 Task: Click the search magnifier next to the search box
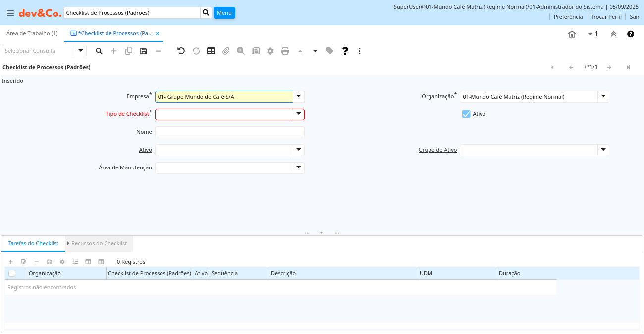click(206, 13)
